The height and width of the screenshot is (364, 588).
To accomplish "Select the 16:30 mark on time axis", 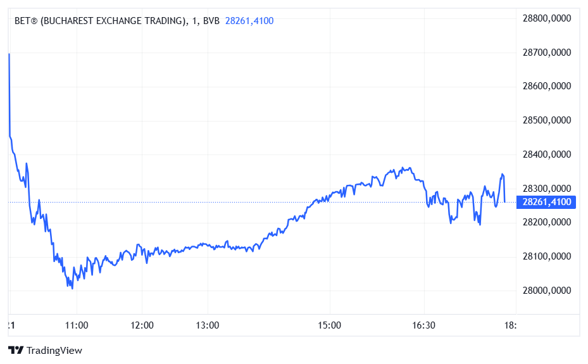I will click(423, 325).
